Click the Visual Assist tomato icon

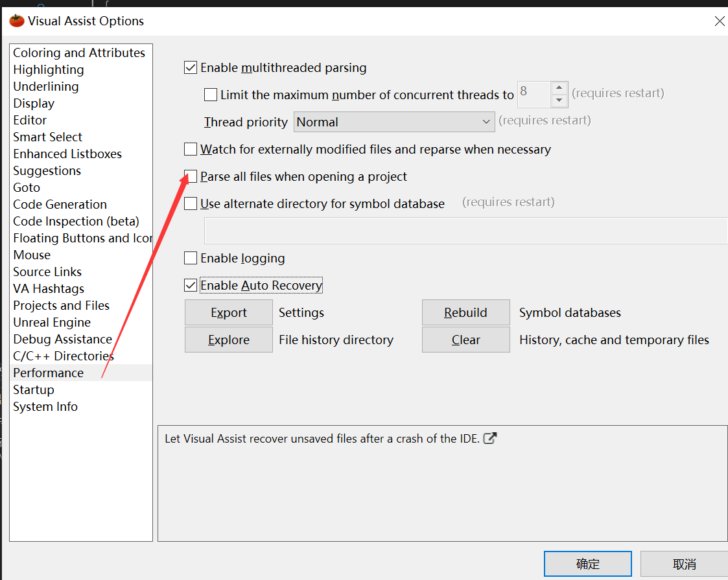(17, 21)
